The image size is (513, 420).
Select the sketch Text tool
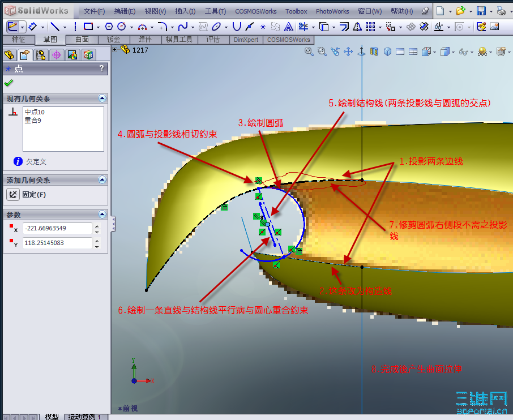click(288, 27)
